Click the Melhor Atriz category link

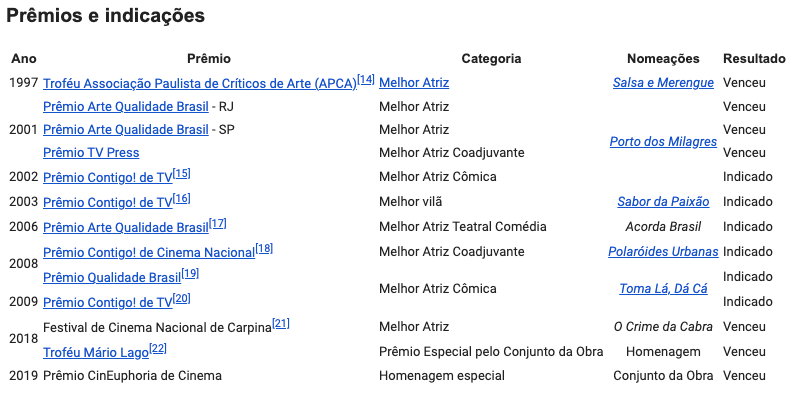(414, 83)
